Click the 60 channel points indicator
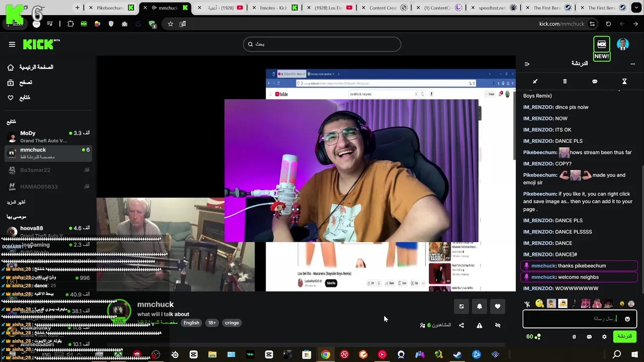Screen dimensions: 644x362 (533, 336)
